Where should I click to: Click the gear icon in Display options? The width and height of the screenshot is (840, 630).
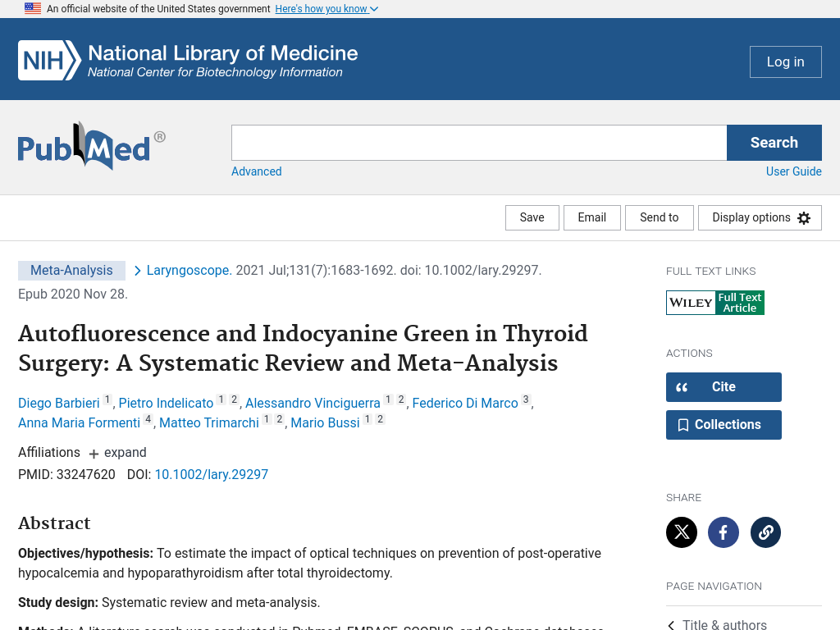[x=804, y=218]
